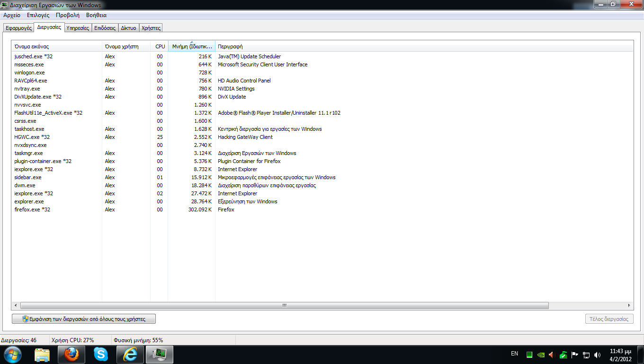Screen dimensions: 644x364
Task: Click the volume speaker tray icon
Action: click(597, 355)
